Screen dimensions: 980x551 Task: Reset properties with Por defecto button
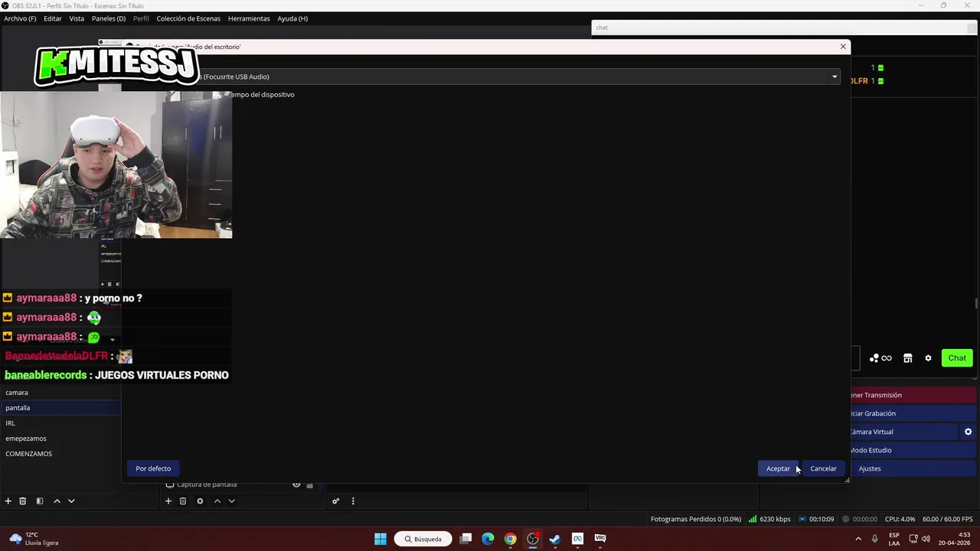[x=153, y=468]
